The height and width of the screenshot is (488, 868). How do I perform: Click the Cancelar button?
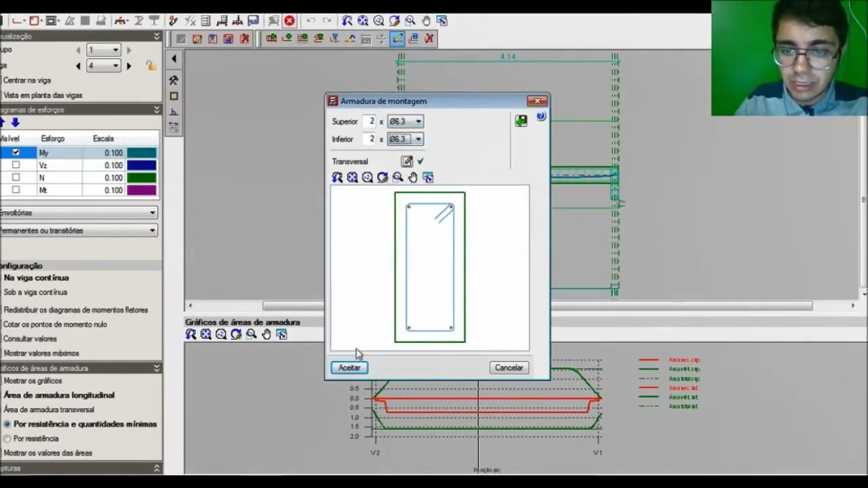tap(509, 367)
